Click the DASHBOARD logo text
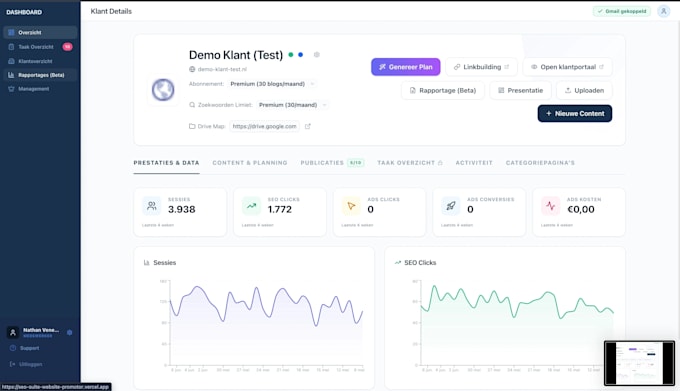Viewport: 680px width, 391px height. click(24, 12)
